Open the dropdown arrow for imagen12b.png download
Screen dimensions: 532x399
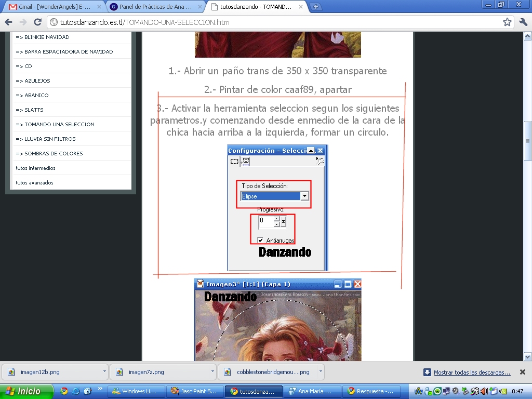click(x=104, y=372)
